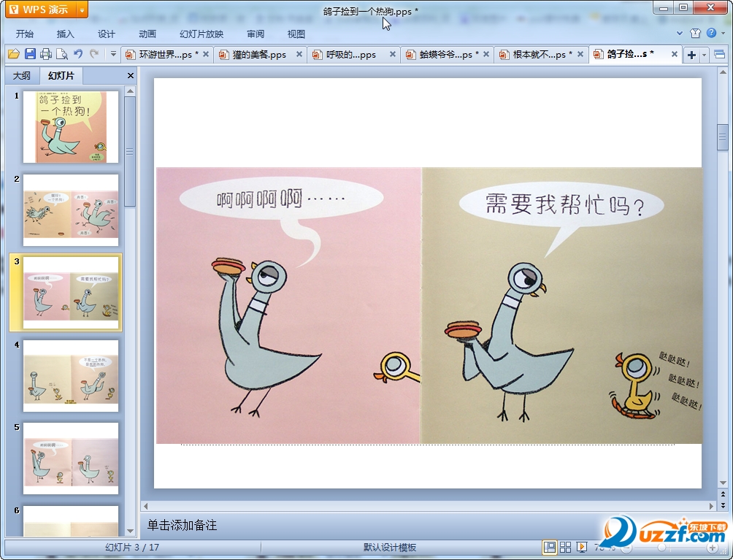733x560 pixels.
Task: Select slide 3 thumbnail
Action: click(x=71, y=293)
